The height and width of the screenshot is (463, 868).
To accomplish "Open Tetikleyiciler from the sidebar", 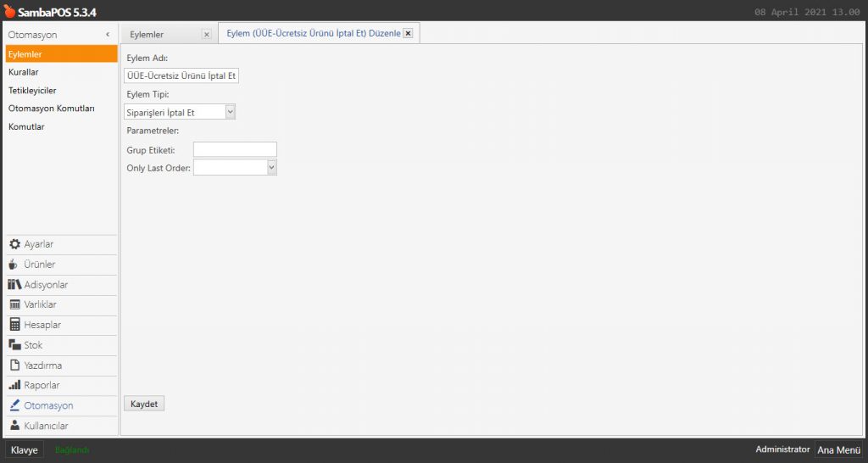I will click(x=32, y=90).
